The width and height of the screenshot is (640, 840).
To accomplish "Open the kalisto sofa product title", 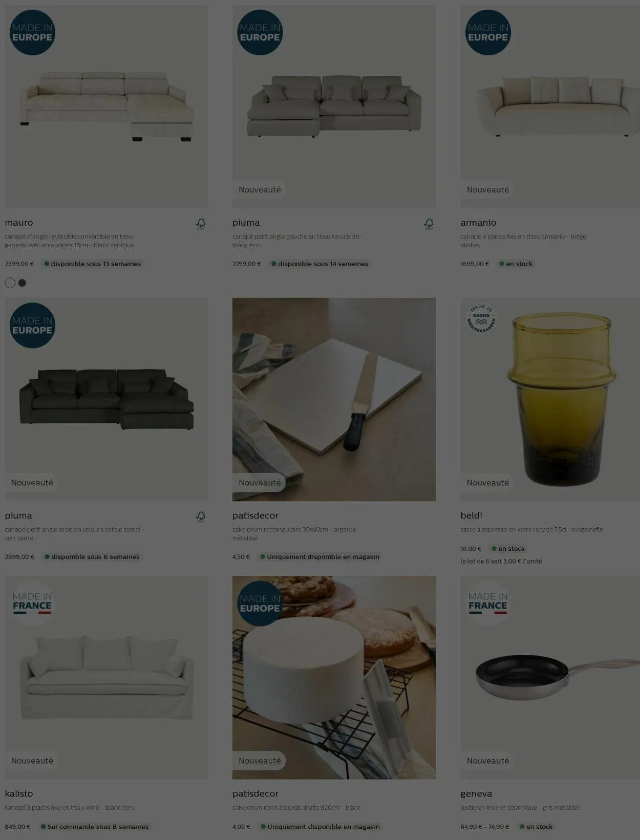I will (x=19, y=793).
